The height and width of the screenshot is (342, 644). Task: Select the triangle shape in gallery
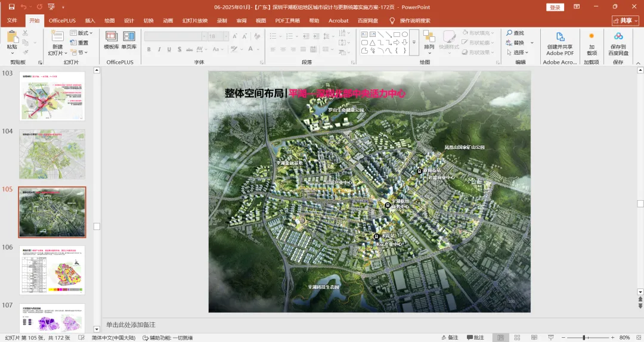372,43
